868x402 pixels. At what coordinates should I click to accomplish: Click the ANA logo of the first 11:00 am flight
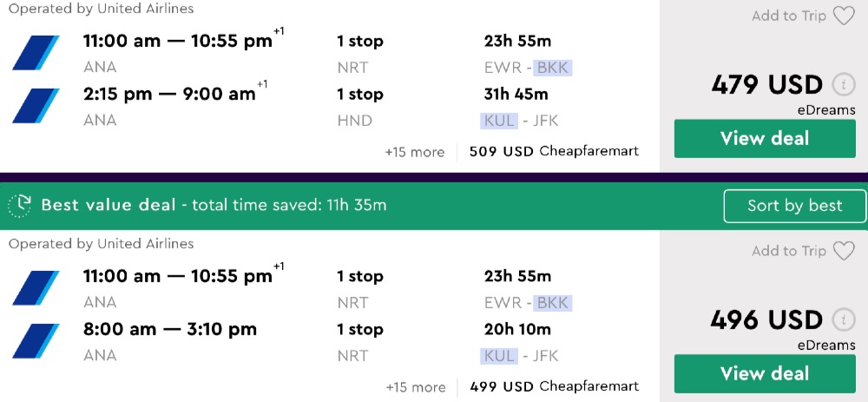coord(36,52)
